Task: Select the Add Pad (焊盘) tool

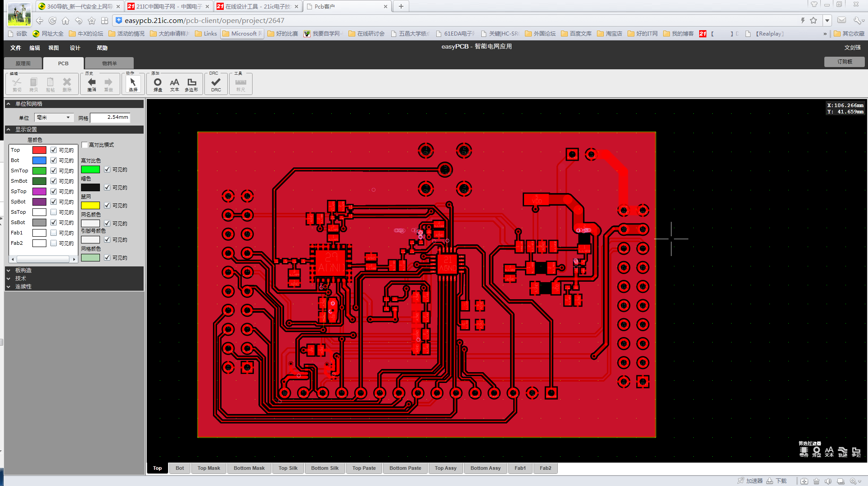Action: (158, 84)
